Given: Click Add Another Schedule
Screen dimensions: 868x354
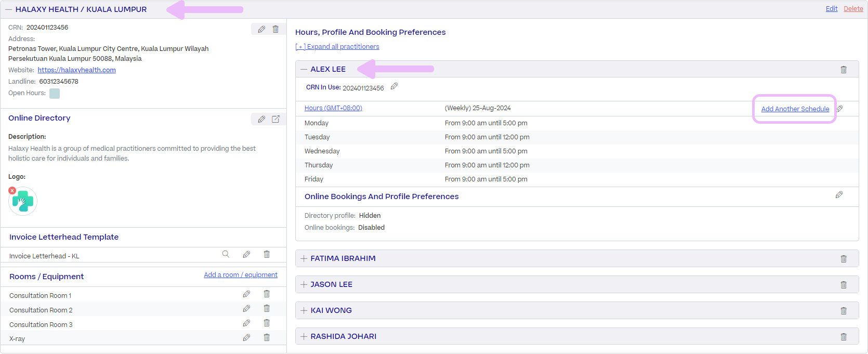Looking at the screenshot, I should 795,109.
